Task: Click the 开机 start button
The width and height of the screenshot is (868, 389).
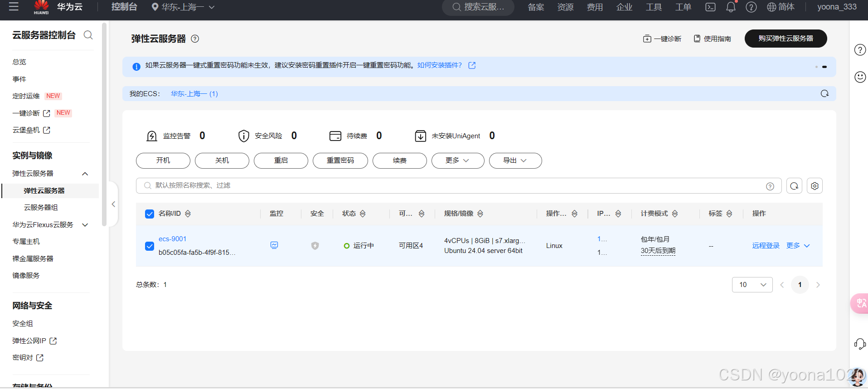Action: coord(163,160)
